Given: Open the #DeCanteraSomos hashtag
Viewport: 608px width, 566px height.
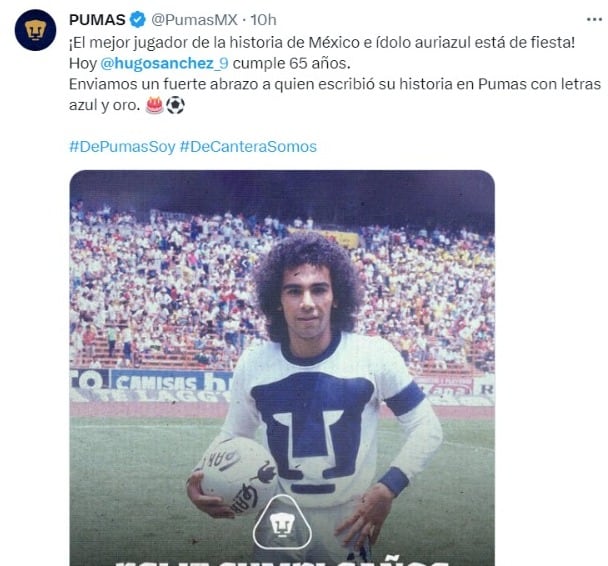Looking at the screenshot, I should click(248, 147).
